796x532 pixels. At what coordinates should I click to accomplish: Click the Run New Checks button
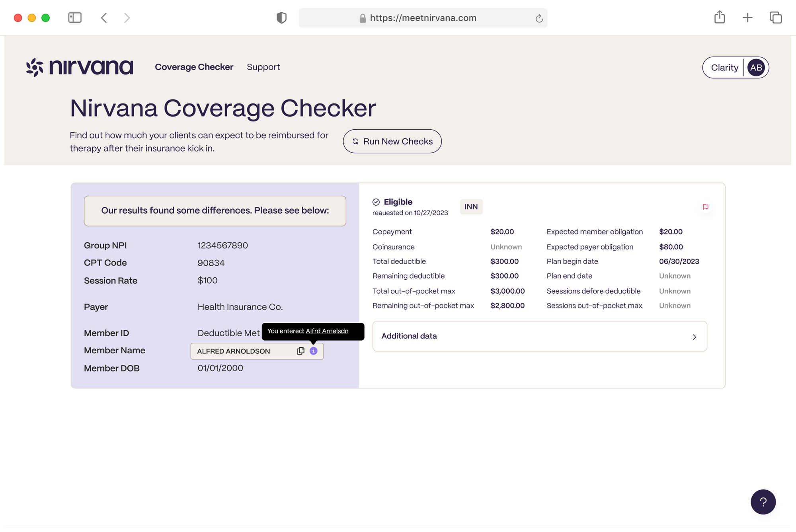(392, 141)
